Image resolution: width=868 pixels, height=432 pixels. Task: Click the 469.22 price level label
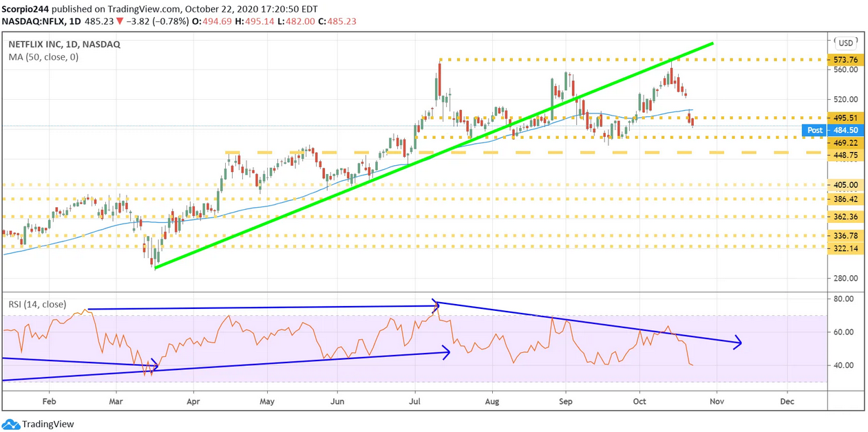point(845,142)
